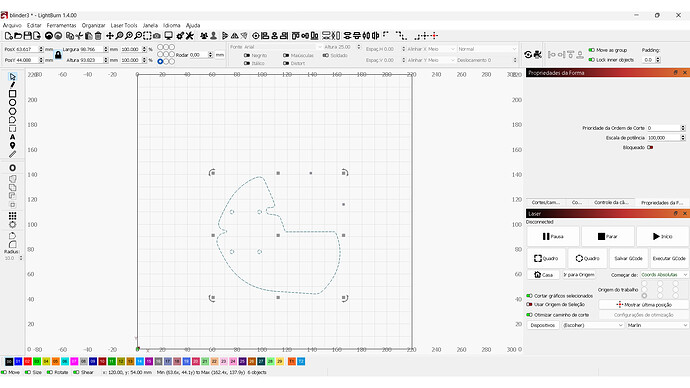690x388 pixels.
Task: Switch to the Cortes/Camadas tab
Action: click(545, 202)
